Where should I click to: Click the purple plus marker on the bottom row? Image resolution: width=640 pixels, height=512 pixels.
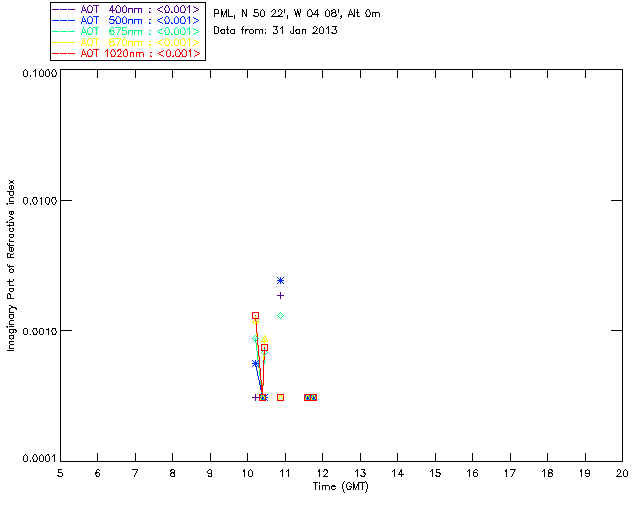pos(256,398)
